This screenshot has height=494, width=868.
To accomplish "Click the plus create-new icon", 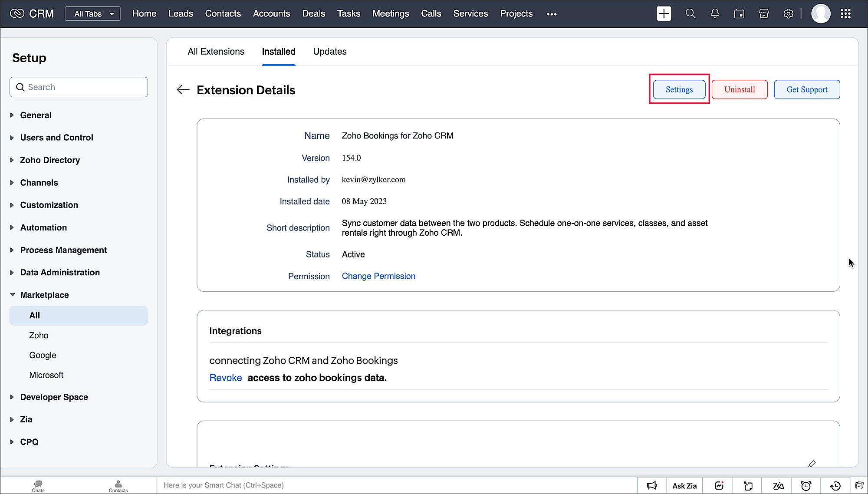I will tap(664, 14).
